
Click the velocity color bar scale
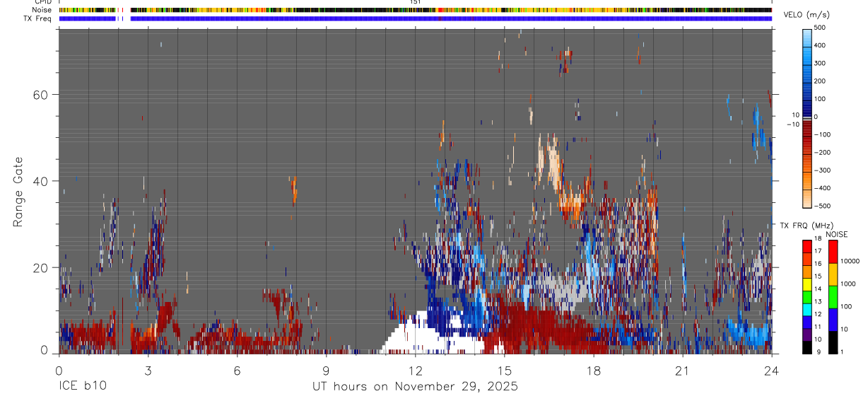807,117
